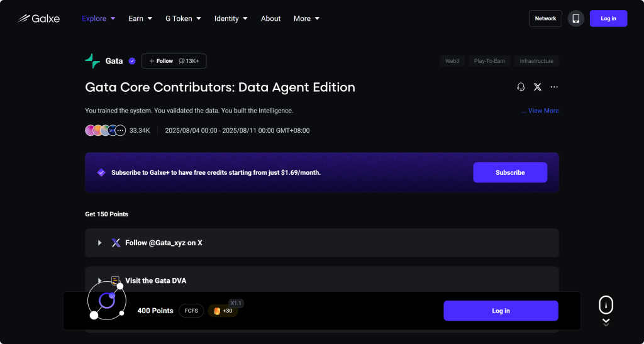
Task: Open the Explore dropdown menu
Action: point(99,18)
